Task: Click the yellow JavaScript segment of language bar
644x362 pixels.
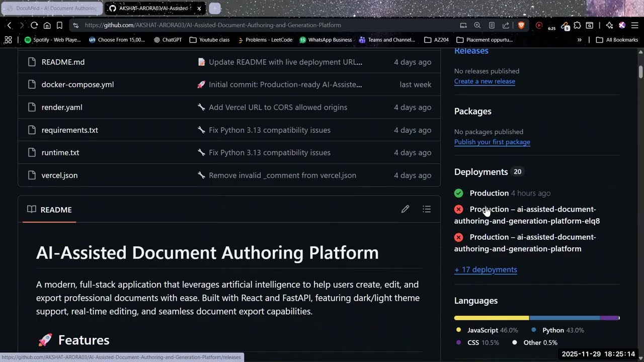Action: point(492,318)
